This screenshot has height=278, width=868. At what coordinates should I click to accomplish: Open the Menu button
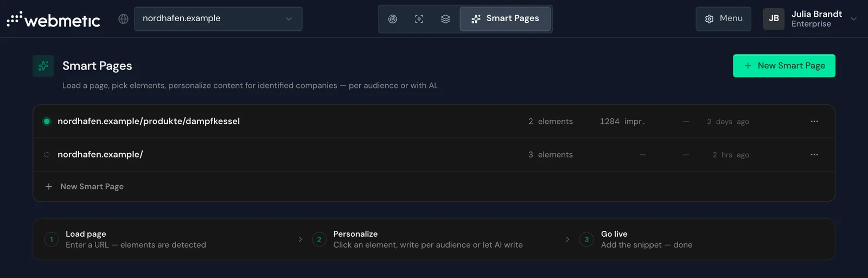pyautogui.click(x=723, y=18)
